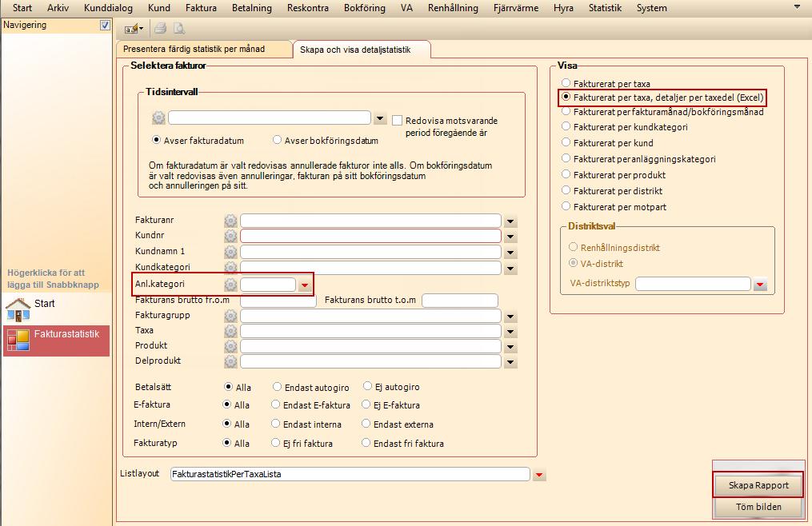This screenshot has height=526, width=812.
Task: Click gear icon next to Delprodukt
Action: click(230, 361)
